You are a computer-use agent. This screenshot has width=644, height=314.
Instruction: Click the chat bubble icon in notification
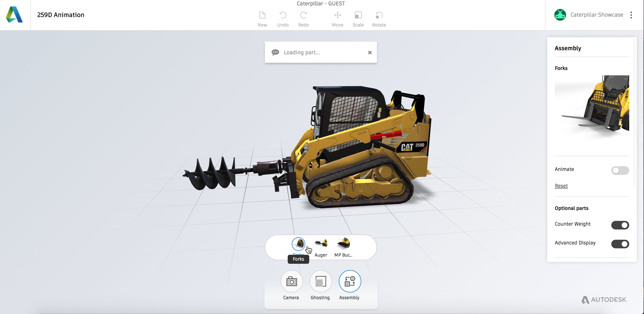275,52
